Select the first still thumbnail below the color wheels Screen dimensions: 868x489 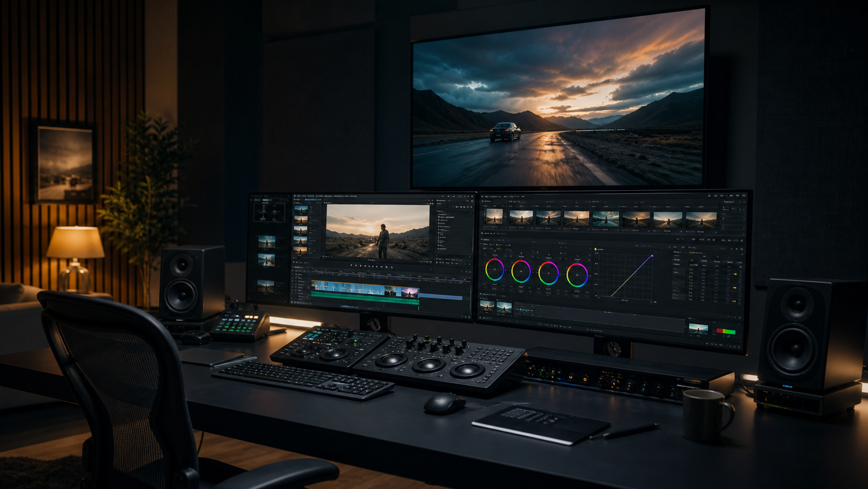pos(487,307)
